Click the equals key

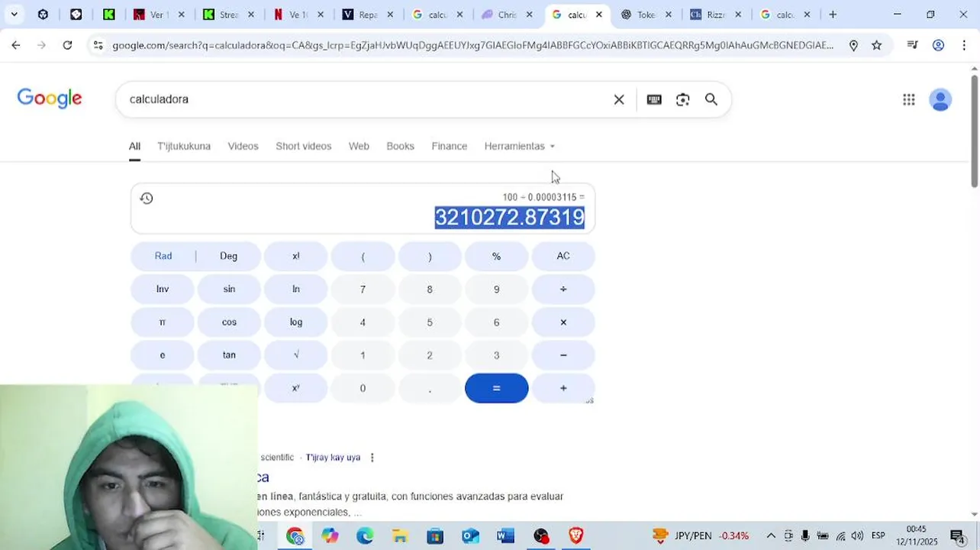click(496, 388)
